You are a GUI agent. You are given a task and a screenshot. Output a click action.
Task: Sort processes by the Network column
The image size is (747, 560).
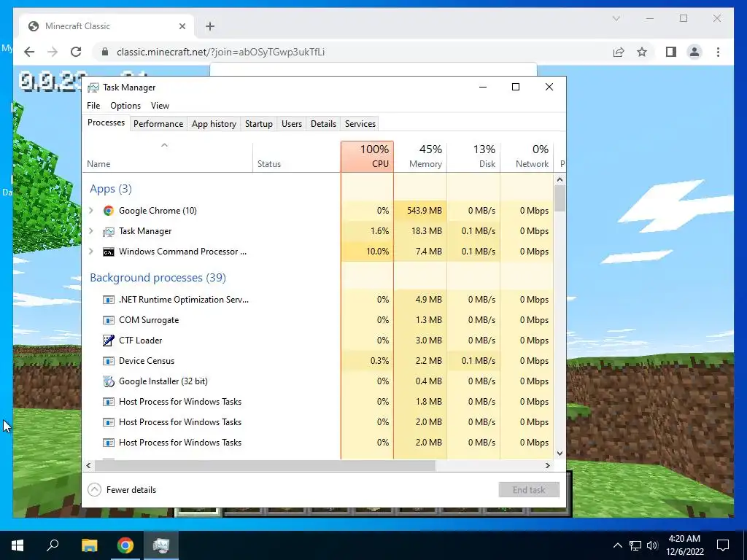[x=527, y=156]
